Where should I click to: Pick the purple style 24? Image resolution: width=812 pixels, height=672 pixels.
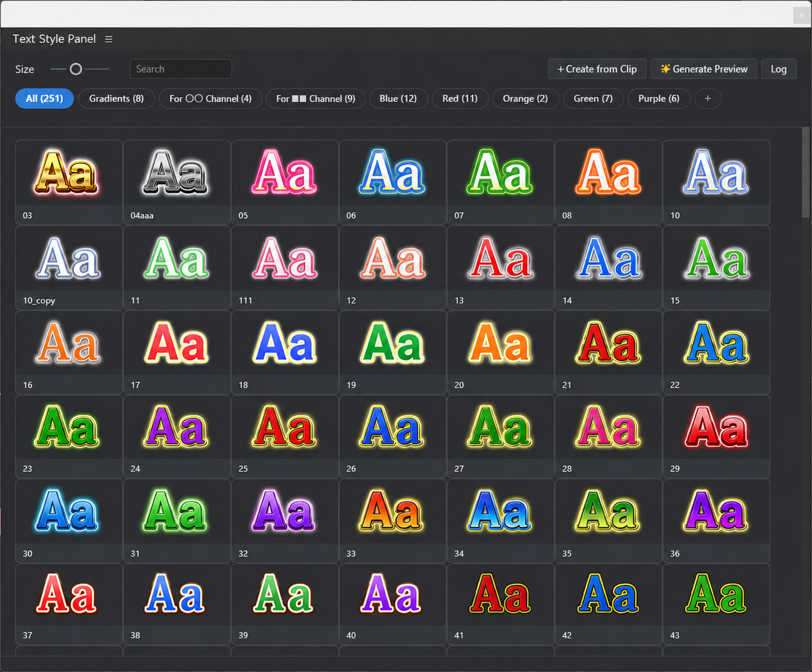[x=177, y=436]
